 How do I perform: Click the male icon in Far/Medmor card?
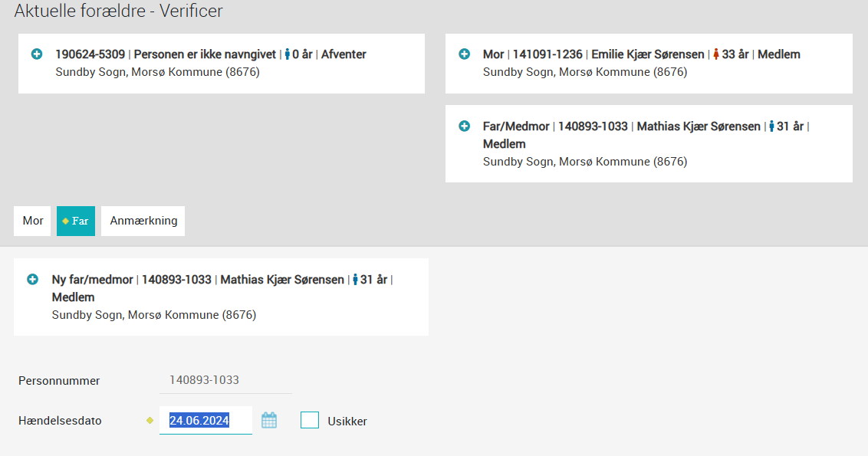772,126
